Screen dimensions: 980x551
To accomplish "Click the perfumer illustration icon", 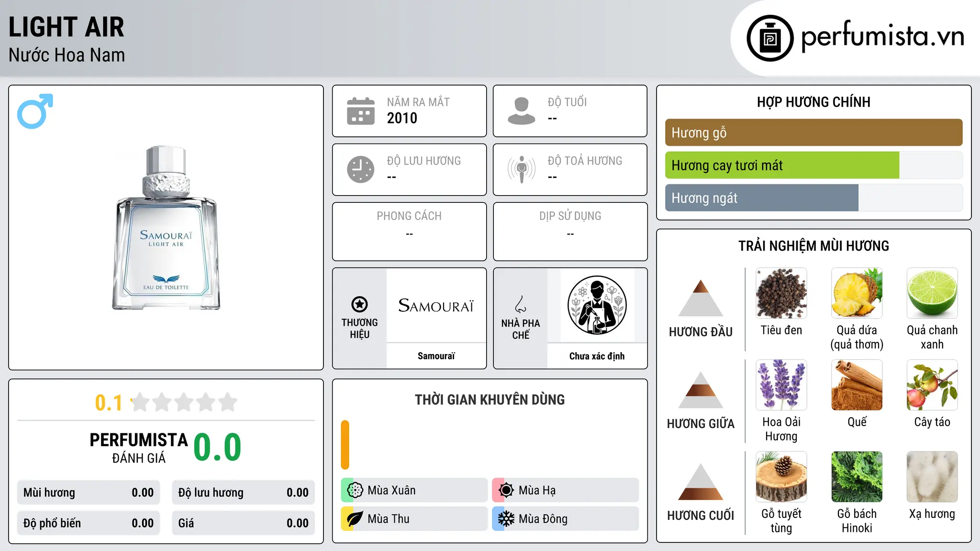I will tap(597, 305).
